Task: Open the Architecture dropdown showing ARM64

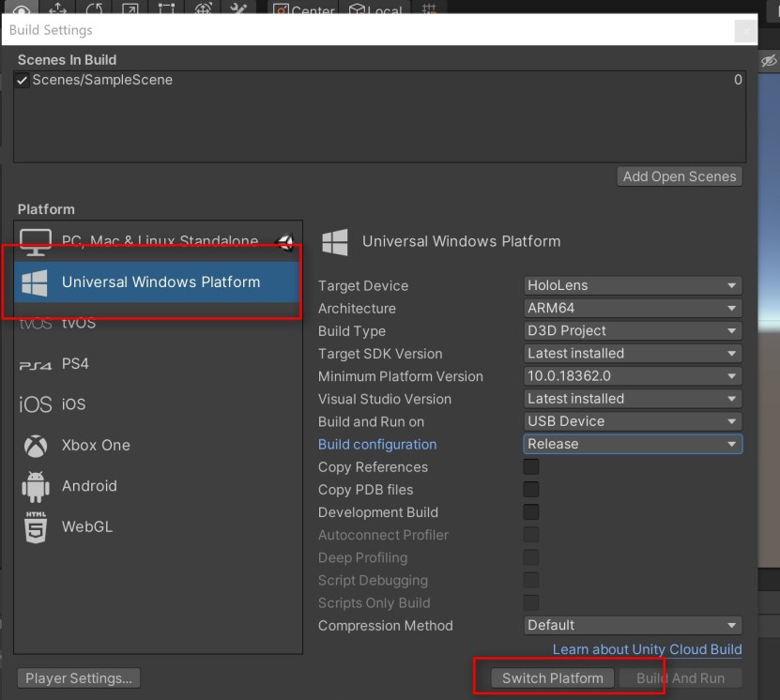Action: coord(633,308)
